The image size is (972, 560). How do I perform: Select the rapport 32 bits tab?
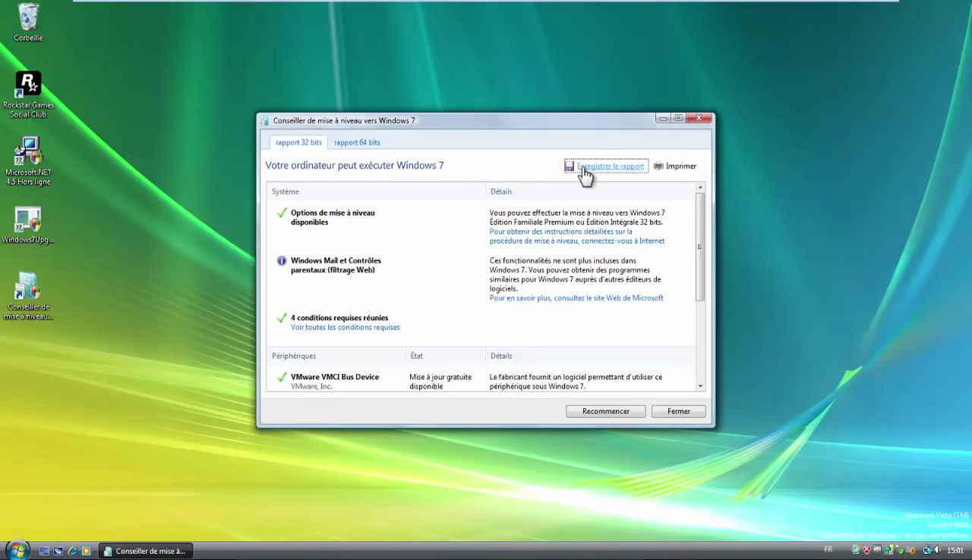[x=298, y=143]
